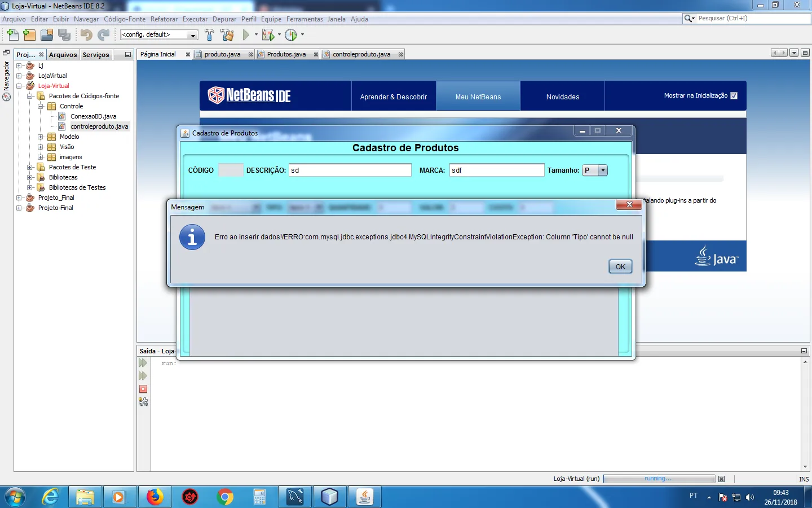Screen dimensions: 812x508
Task: Close the controleproduto.java tab with its x
Action: coord(400,55)
